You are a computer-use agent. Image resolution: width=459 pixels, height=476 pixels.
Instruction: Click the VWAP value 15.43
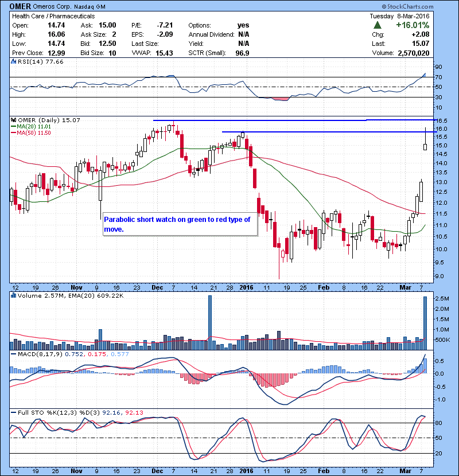coord(164,53)
